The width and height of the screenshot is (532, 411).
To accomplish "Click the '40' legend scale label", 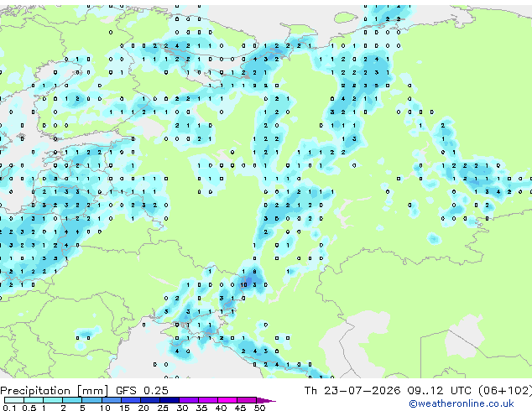I will [221, 408].
